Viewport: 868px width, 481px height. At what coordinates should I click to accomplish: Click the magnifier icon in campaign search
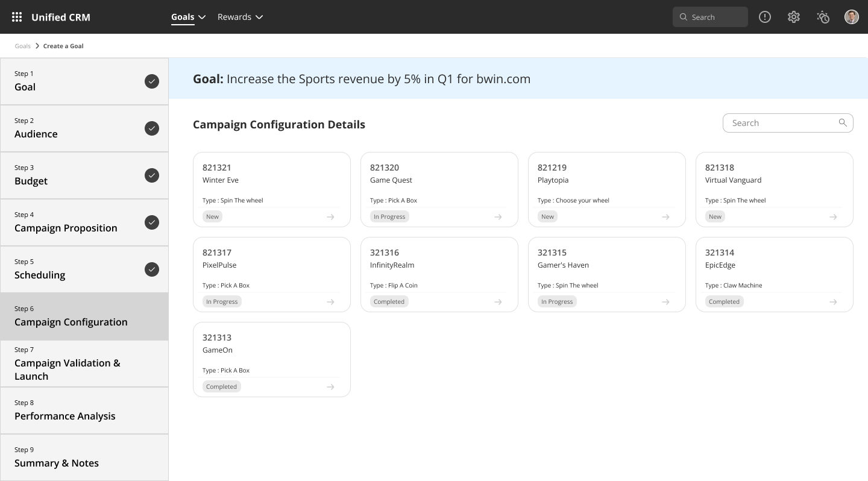click(843, 123)
